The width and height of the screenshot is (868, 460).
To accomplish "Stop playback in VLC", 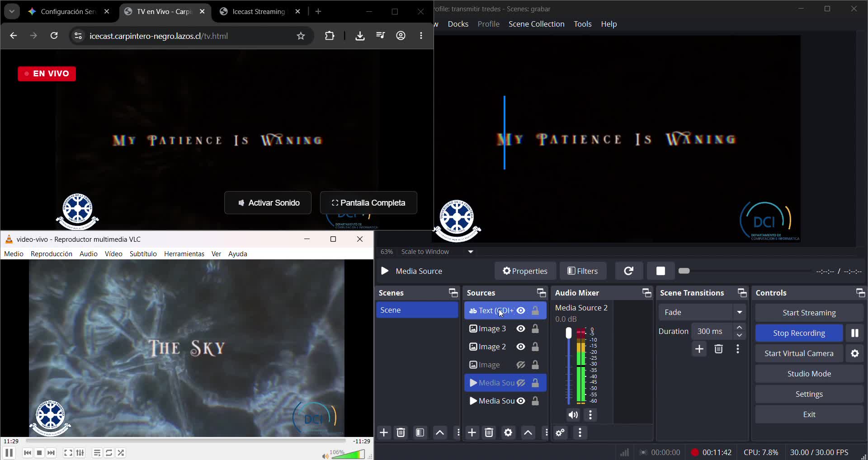I will 39,453.
